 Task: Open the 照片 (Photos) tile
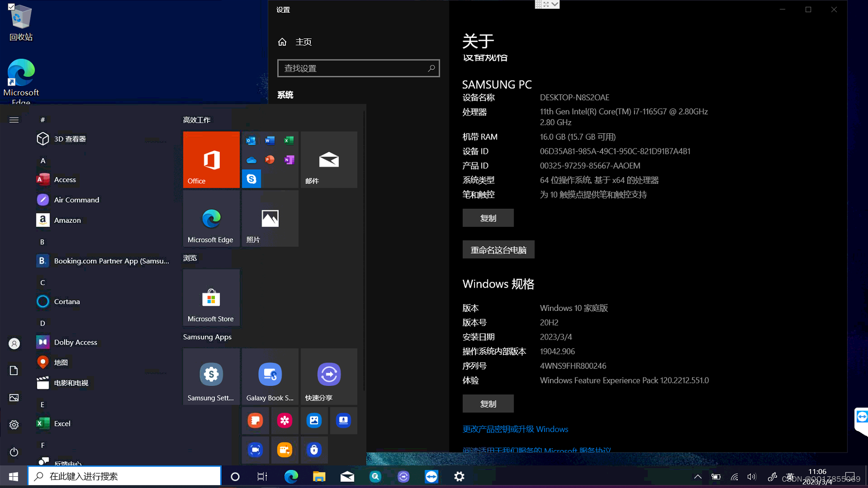tap(270, 218)
